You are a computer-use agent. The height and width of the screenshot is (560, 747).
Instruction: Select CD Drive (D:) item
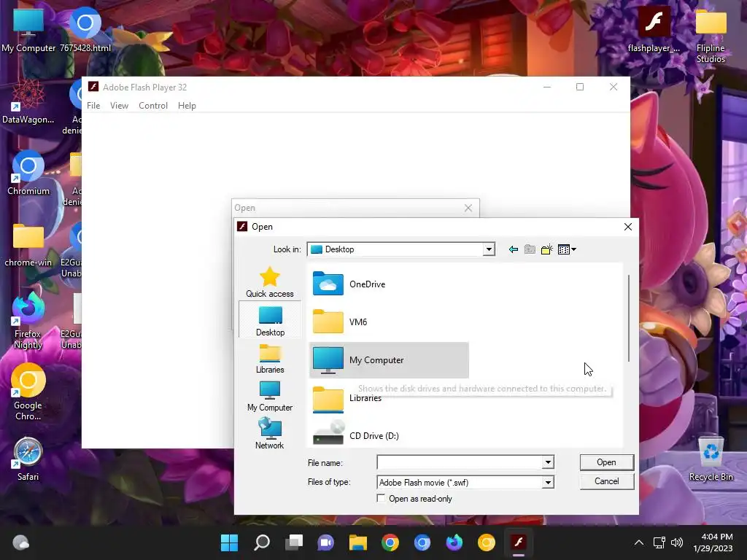356,435
